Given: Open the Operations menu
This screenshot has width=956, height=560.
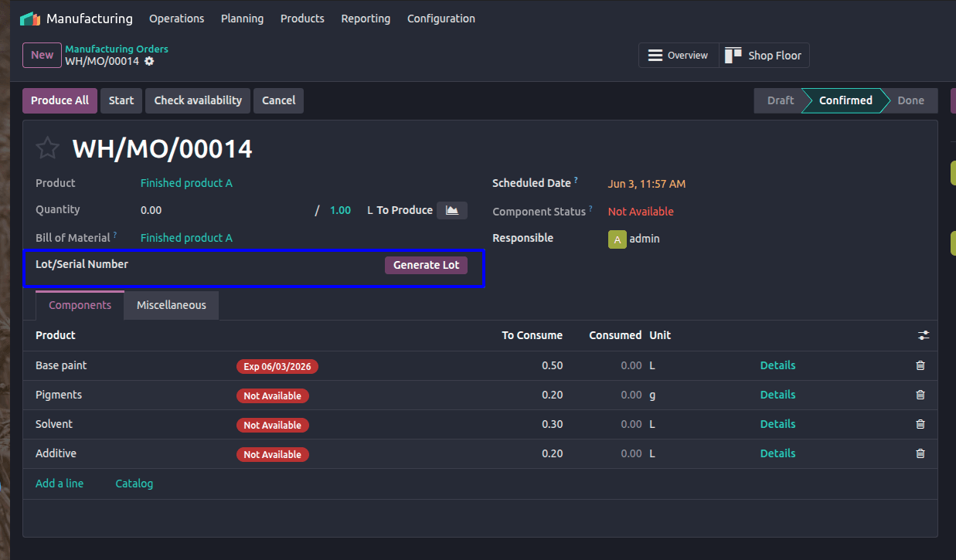Looking at the screenshot, I should [177, 19].
